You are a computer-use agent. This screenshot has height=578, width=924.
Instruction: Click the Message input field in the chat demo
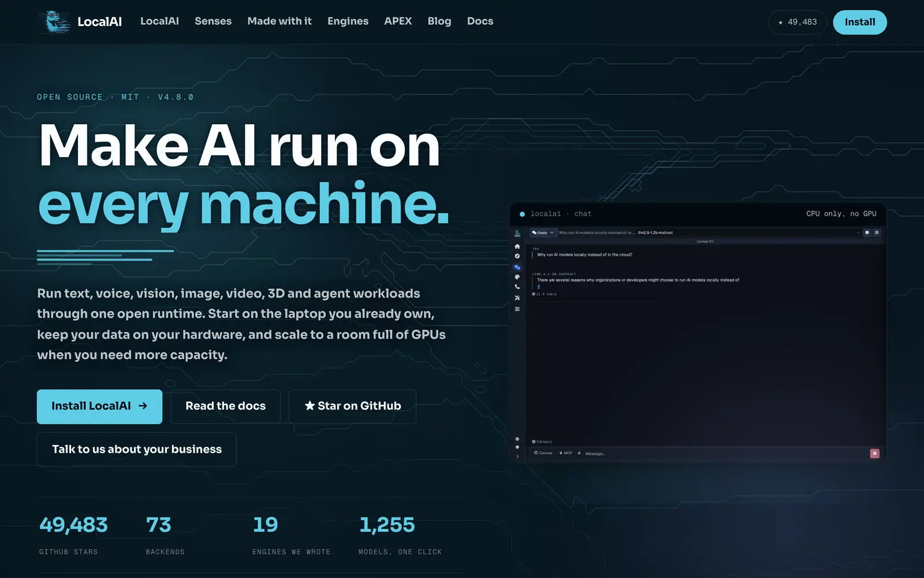[725, 453]
